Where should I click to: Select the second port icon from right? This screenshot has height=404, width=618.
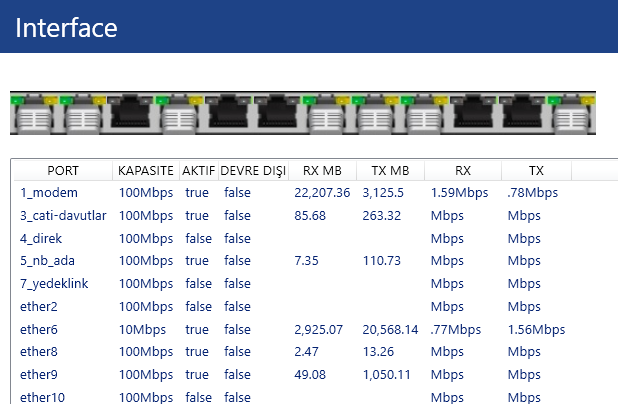pos(522,114)
